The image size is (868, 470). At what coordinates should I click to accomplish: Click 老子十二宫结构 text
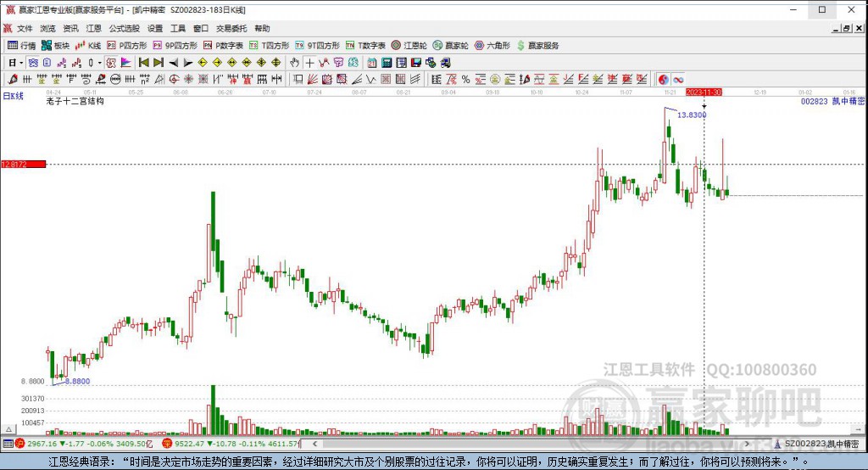point(75,101)
